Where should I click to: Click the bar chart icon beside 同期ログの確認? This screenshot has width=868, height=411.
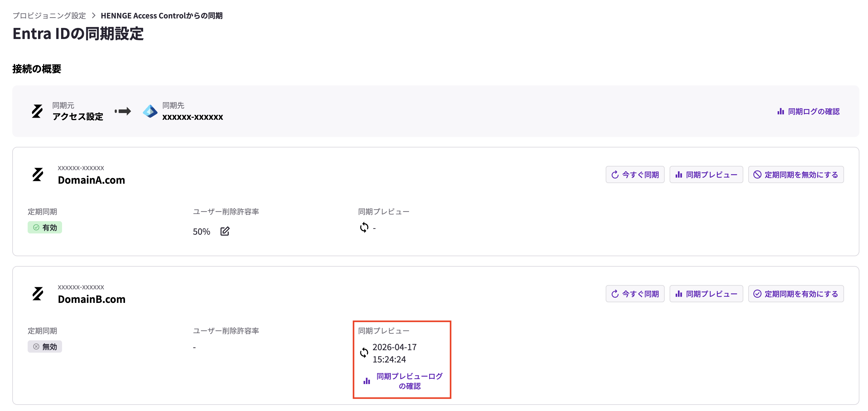point(780,111)
